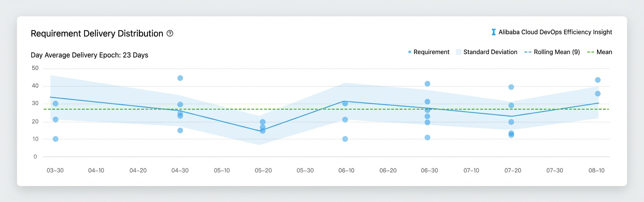The width and height of the screenshot is (644, 202).
Task: Toggle the Mean legend entry
Action: [600, 52]
